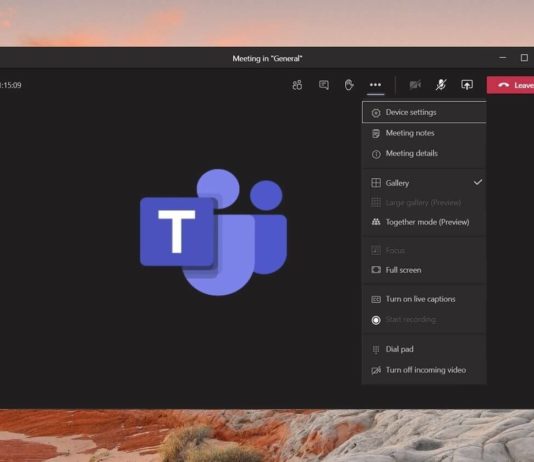Turn off incoming video

tap(424, 370)
